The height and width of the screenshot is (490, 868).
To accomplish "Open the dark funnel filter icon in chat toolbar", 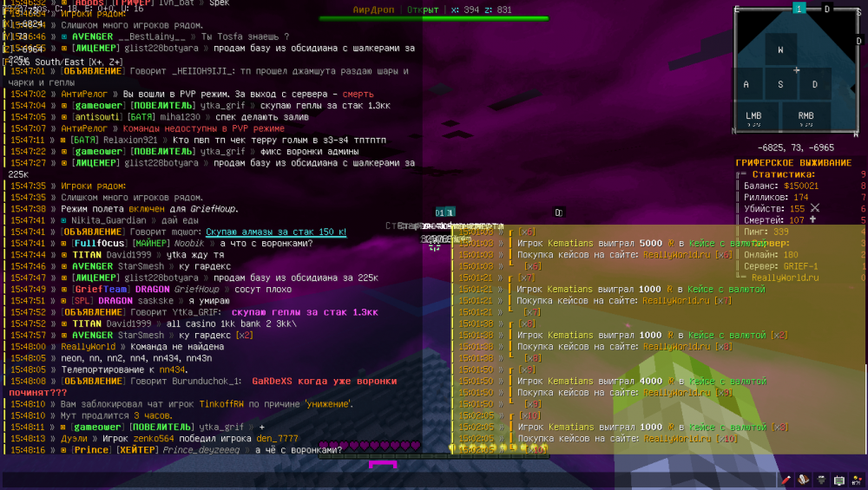I will pyautogui.click(x=821, y=480).
